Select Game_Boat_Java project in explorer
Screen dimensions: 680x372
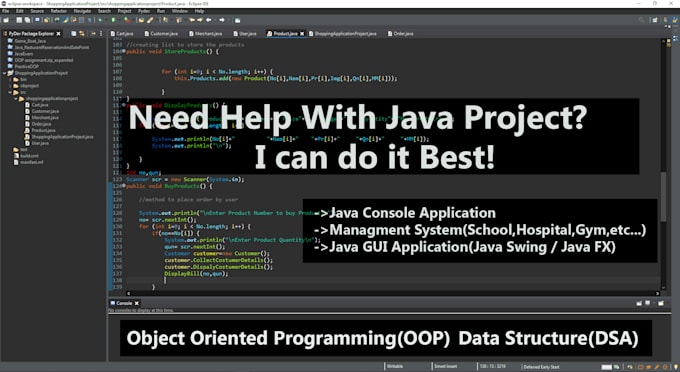26,41
